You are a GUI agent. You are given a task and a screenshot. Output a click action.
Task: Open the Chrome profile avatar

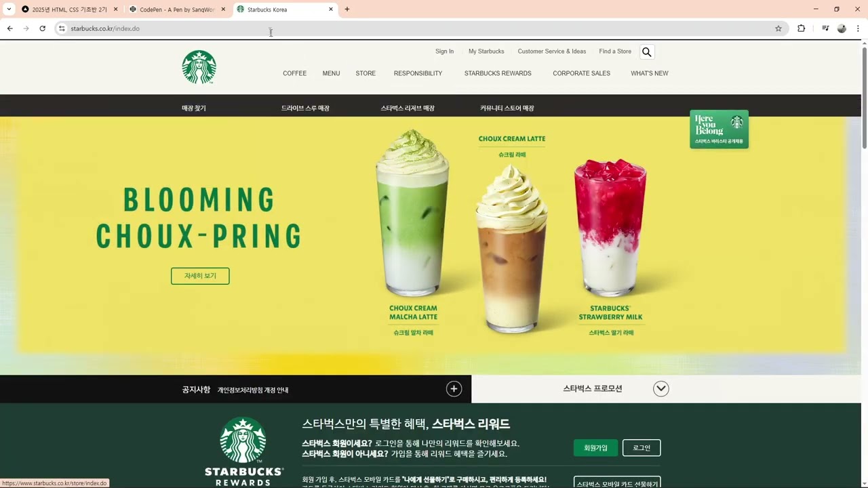click(842, 28)
